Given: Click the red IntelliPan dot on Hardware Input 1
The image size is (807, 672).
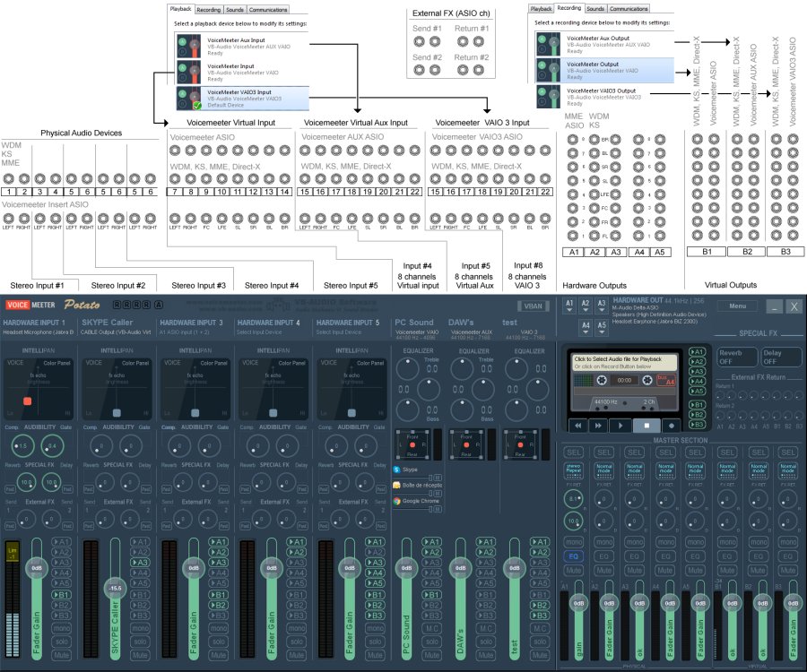Looking at the screenshot, I should 27,401.
